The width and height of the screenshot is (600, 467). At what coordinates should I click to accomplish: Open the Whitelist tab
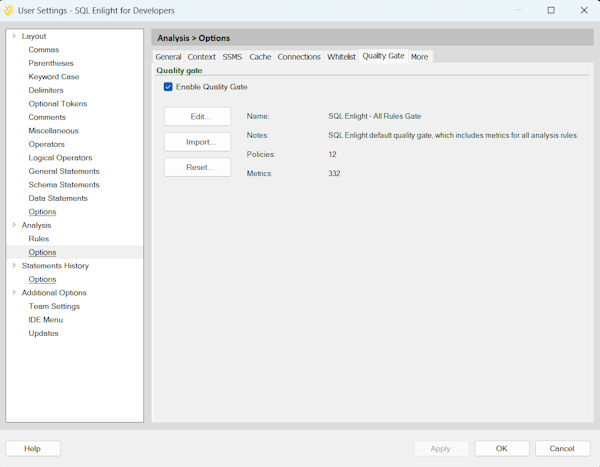point(341,57)
